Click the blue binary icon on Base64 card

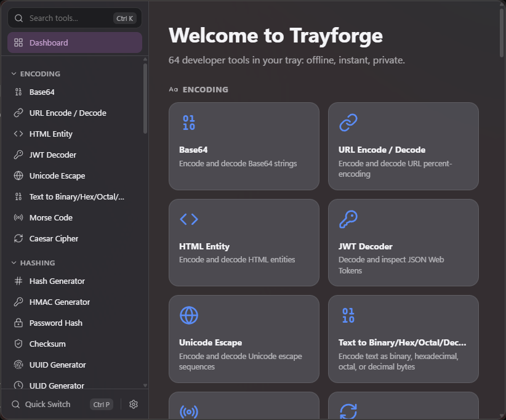point(189,123)
